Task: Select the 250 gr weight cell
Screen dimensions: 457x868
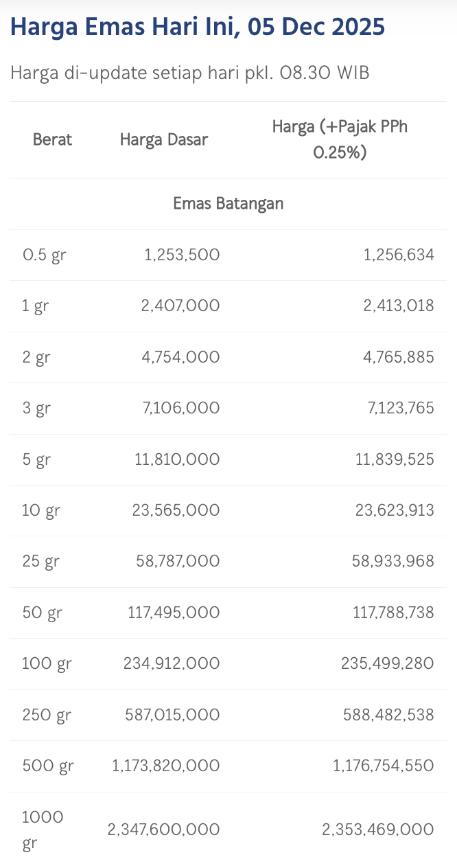Action: (47, 715)
